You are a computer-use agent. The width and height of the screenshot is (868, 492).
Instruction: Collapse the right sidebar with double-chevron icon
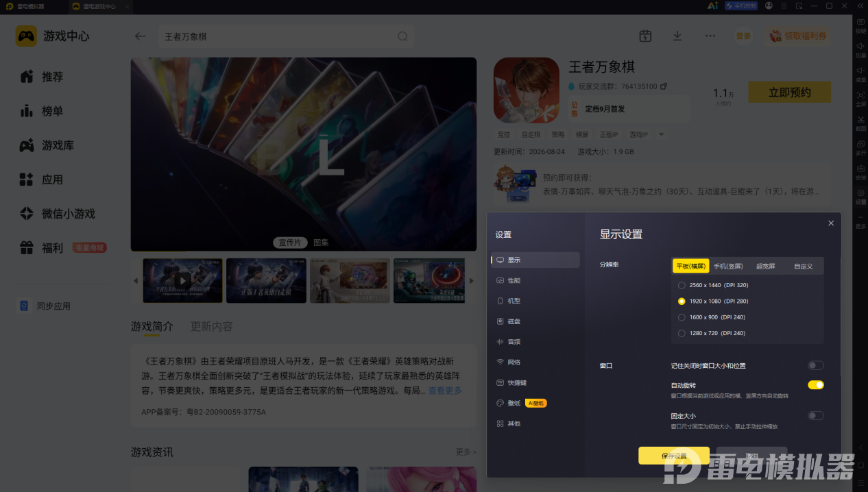(860, 5)
